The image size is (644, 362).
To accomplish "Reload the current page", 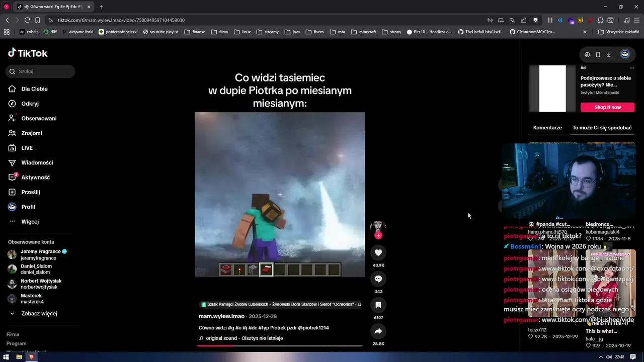I will click(27, 20).
